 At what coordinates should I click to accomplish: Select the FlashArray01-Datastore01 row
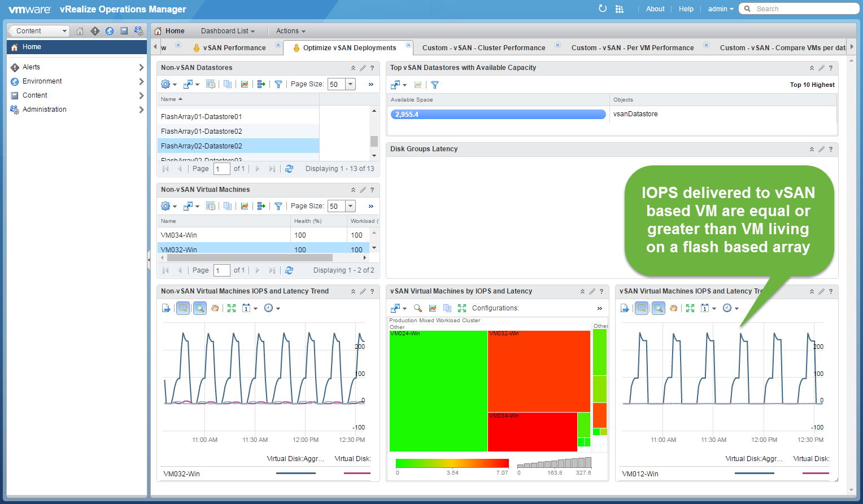click(x=238, y=117)
